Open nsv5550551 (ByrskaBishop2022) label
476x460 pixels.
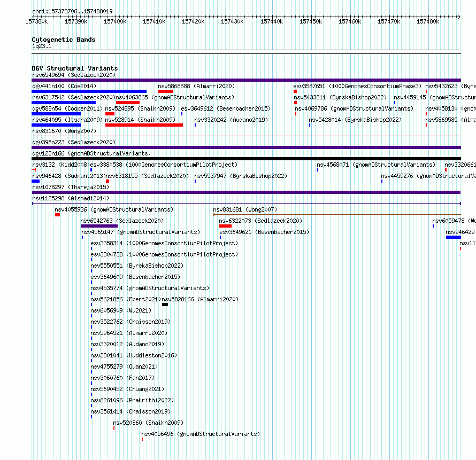click(x=137, y=266)
